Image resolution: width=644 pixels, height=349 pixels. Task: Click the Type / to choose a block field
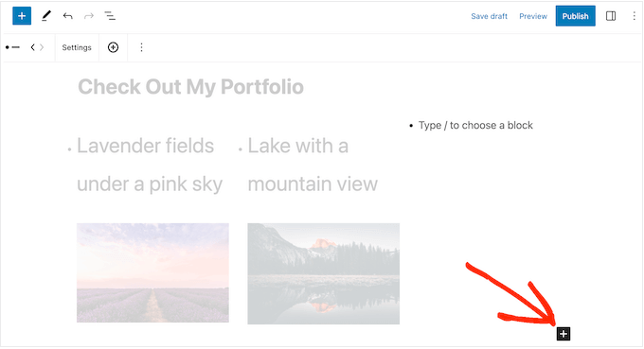(x=475, y=125)
